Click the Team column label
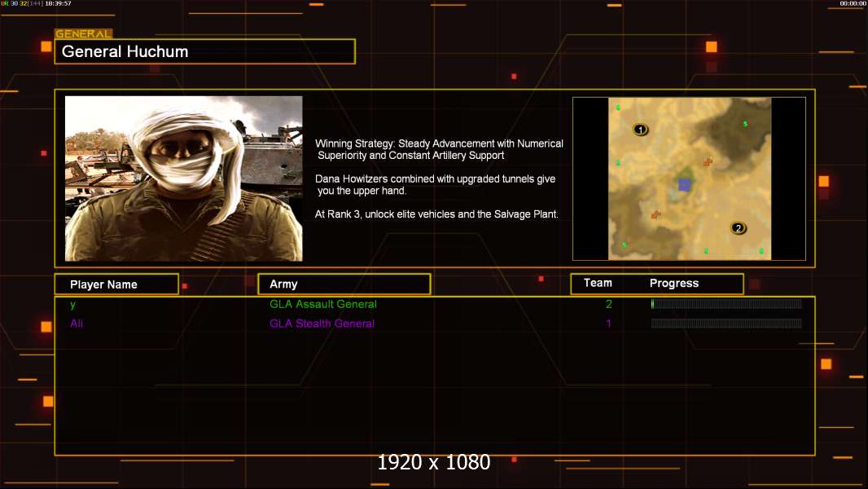The width and height of the screenshot is (868, 489). pyautogui.click(x=598, y=283)
